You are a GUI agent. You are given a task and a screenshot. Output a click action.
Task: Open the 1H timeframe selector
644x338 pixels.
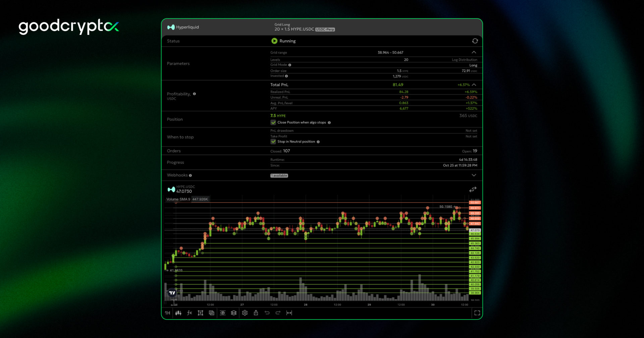tap(167, 313)
